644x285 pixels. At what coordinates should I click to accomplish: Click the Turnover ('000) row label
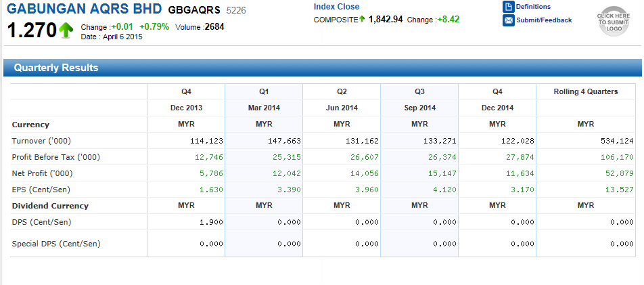[x=41, y=141]
